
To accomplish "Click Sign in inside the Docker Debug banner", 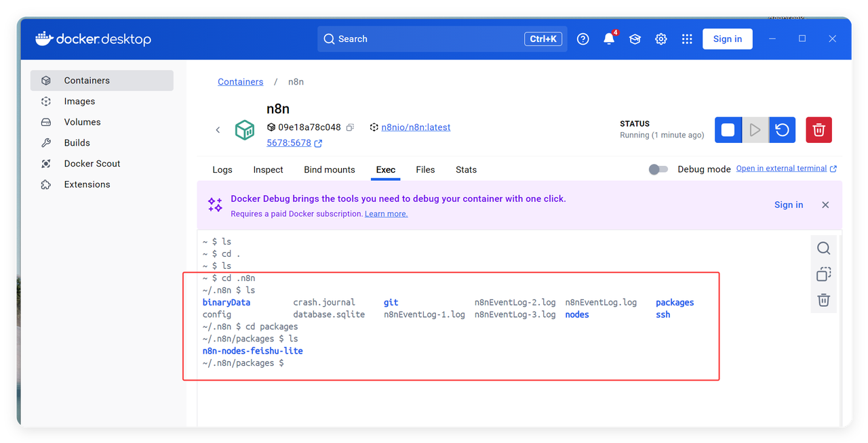I will pos(789,205).
